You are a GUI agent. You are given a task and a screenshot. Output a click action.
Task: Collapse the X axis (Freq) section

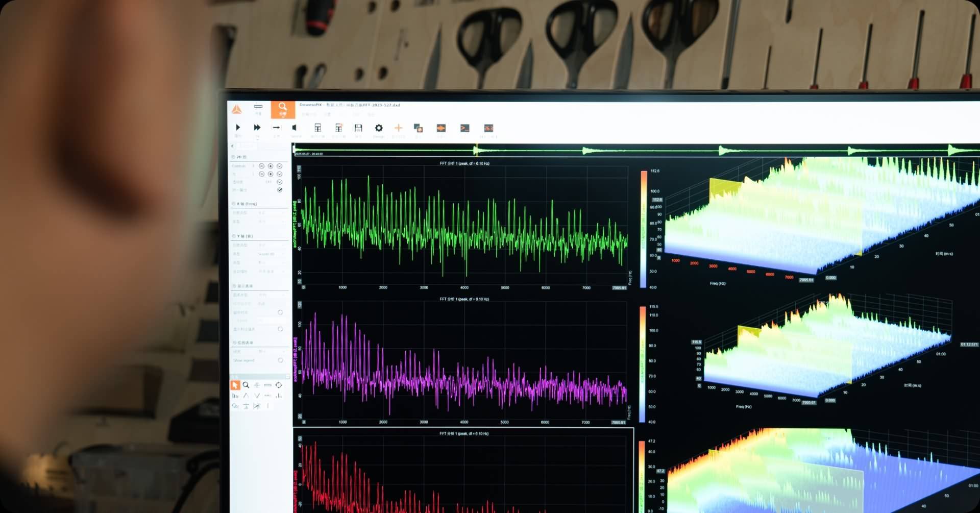(234, 204)
